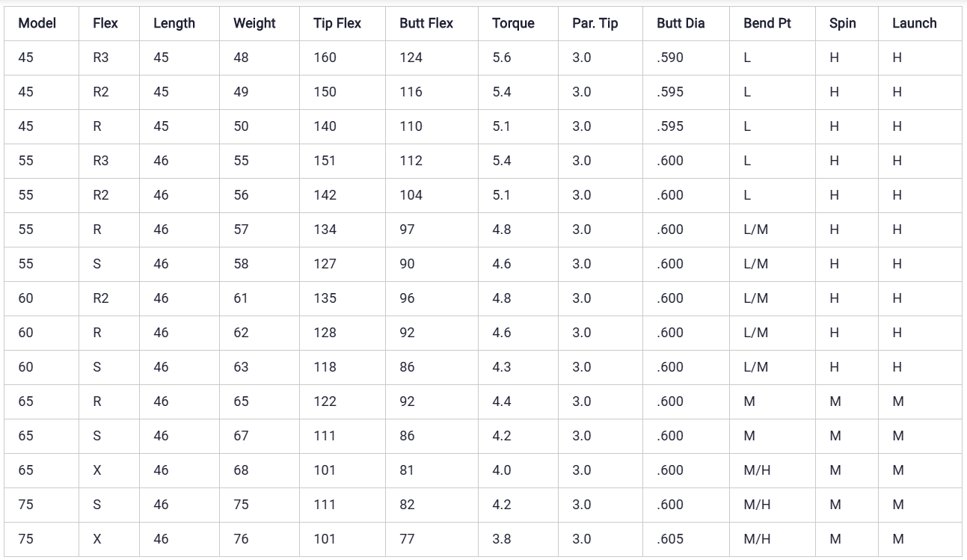Click butt flex value 124
Screen dimensions: 967x560
(x=411, y=58)
